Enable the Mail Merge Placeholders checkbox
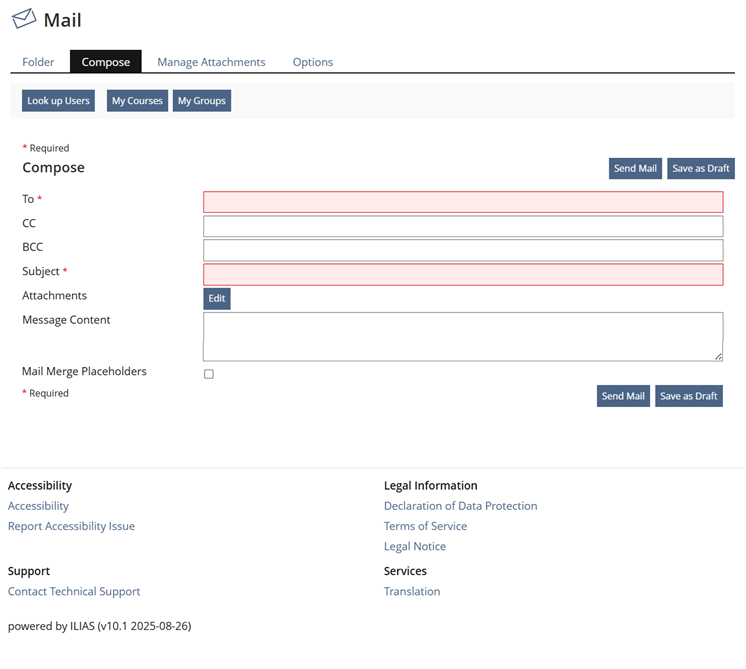 209,374
